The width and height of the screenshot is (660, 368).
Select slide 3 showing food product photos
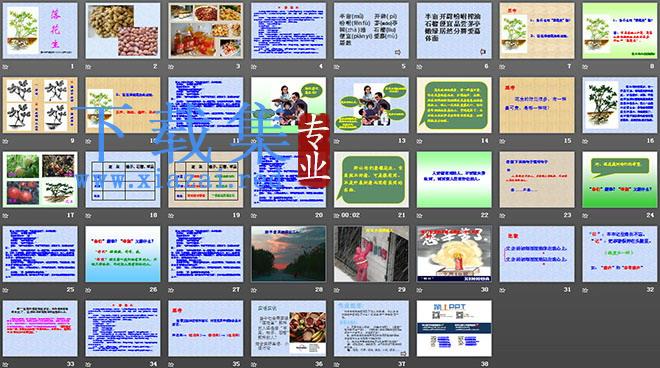(x=206, y=31)
